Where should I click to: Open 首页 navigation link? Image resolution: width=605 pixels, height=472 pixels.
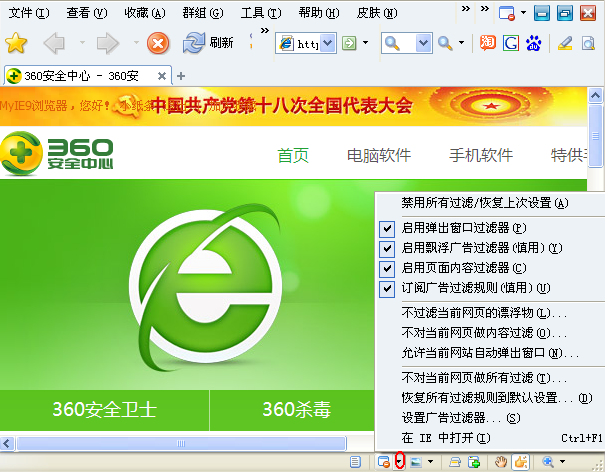(293, 155)
